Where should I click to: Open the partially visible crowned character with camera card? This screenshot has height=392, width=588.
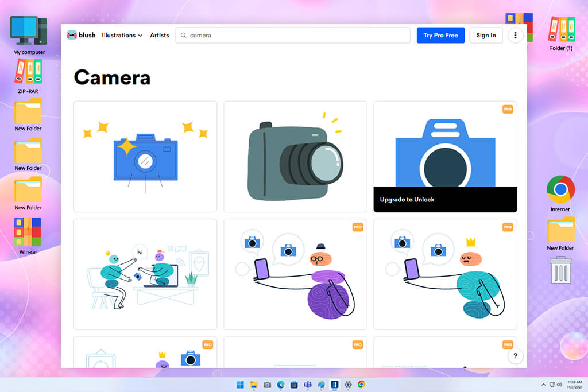[x=145, y=352]
